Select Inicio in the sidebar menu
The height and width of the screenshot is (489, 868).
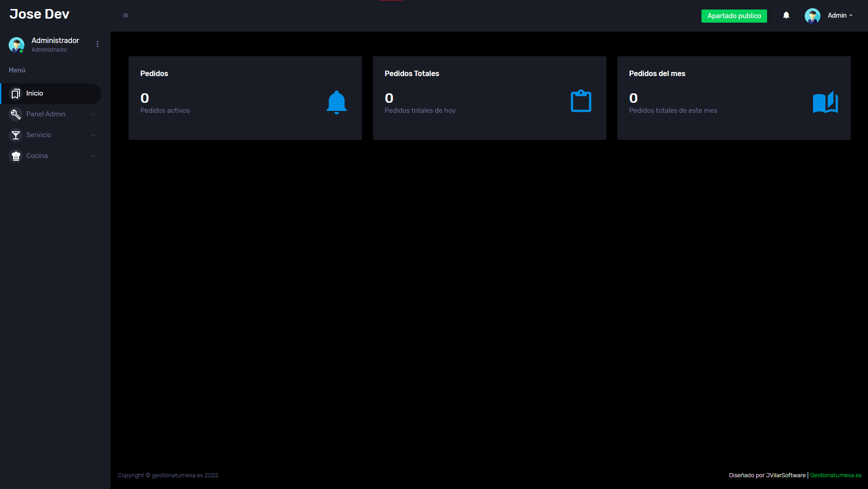[34, 93]
